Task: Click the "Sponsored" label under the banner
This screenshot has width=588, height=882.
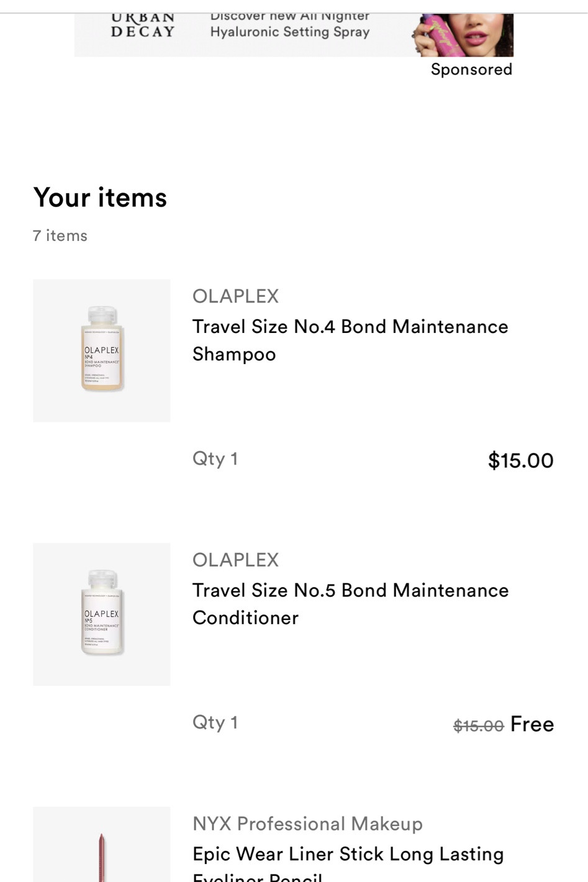Action: click(471, 70)
